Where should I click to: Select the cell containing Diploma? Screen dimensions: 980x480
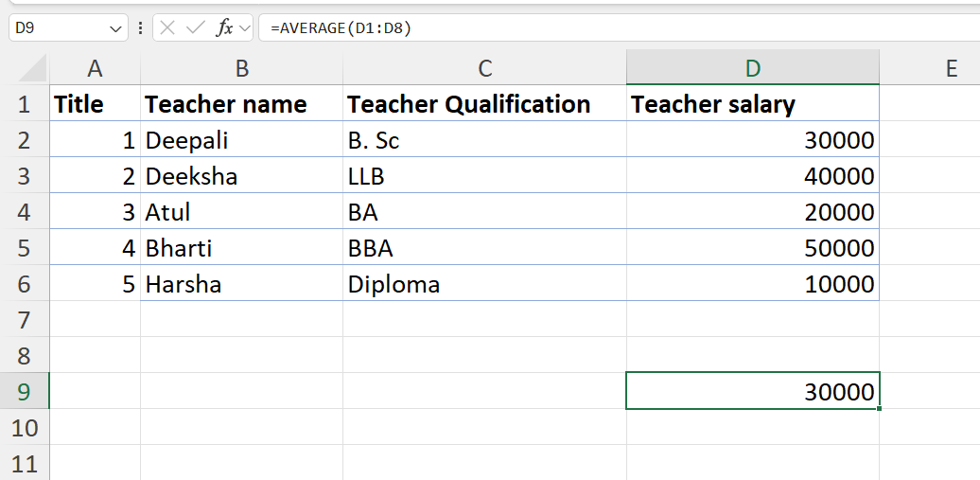click(x=484, y=284)
